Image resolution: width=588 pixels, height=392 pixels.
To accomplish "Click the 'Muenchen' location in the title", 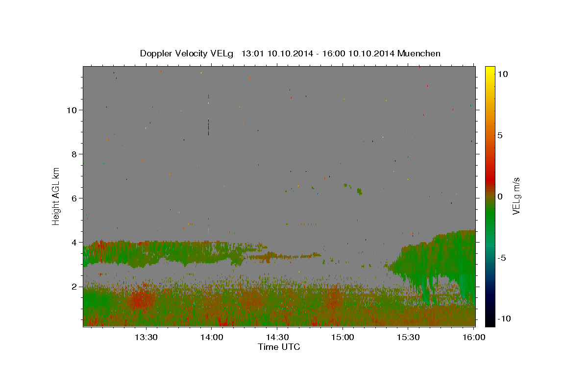I will tap(419, 53).
